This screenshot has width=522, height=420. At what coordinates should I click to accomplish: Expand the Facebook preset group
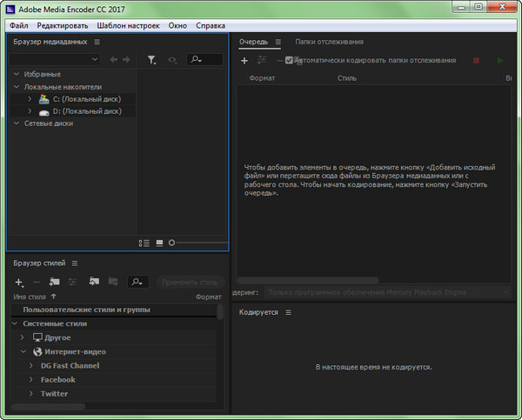30,380
